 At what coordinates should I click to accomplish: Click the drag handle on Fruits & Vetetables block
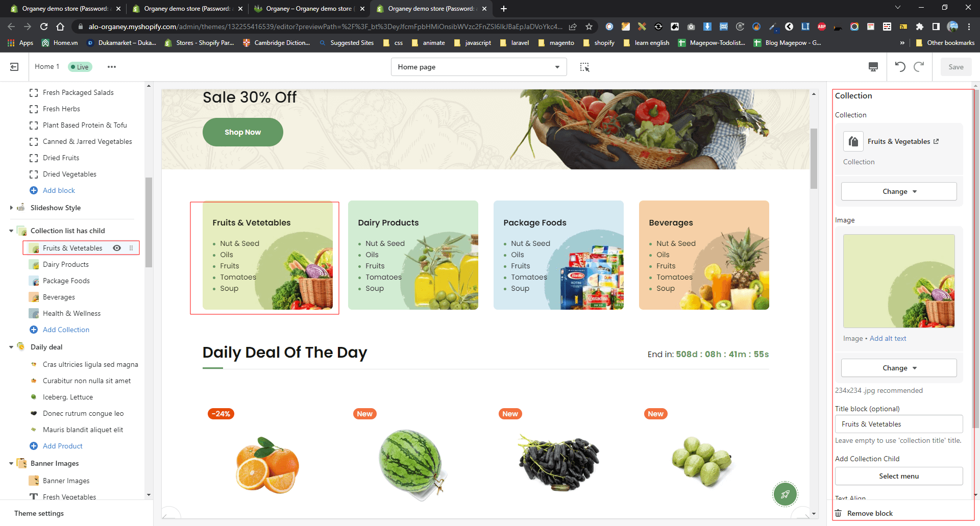131,248
